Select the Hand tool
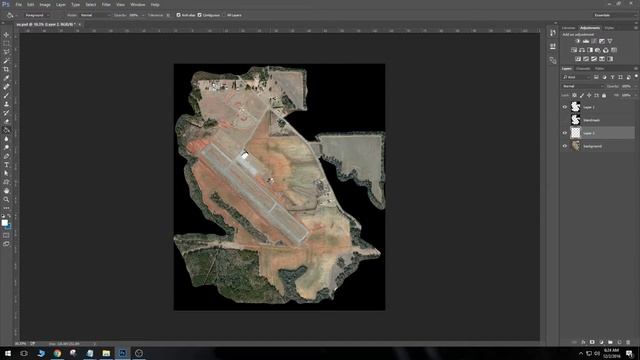640x360 pixels. coord(6,191)
